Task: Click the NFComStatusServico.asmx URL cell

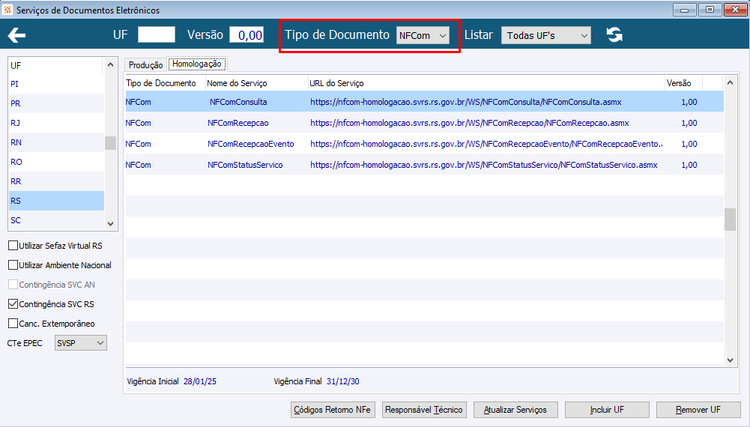Action: [x=484, y=165]
